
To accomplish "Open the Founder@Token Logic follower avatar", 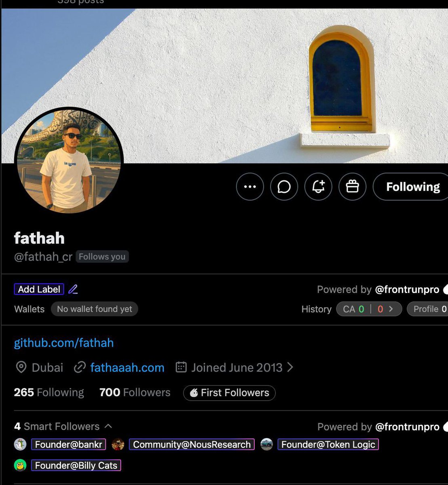I will [x=266, y=444].
